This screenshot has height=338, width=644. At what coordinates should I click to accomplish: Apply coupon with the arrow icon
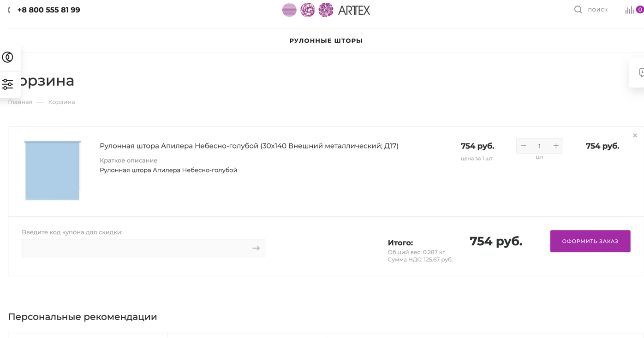pos(256,248)
